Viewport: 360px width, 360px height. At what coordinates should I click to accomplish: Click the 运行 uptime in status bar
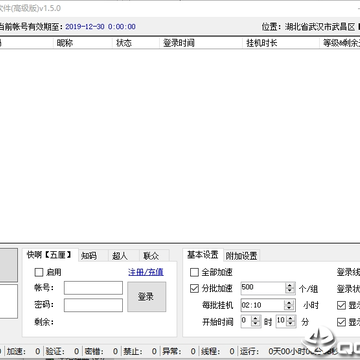(x=288, y=351)
